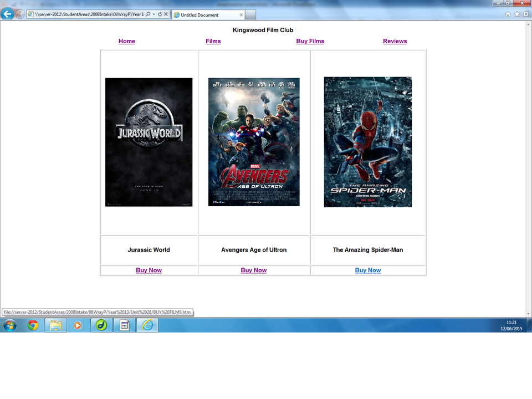Screen dimensions: 532x399
Task: Open the Tools gear icon
Action: coord(526,14)
